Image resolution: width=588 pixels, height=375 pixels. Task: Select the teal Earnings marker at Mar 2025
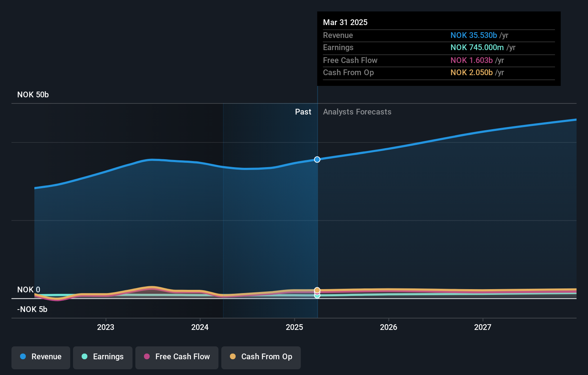(x=317, y=296)
